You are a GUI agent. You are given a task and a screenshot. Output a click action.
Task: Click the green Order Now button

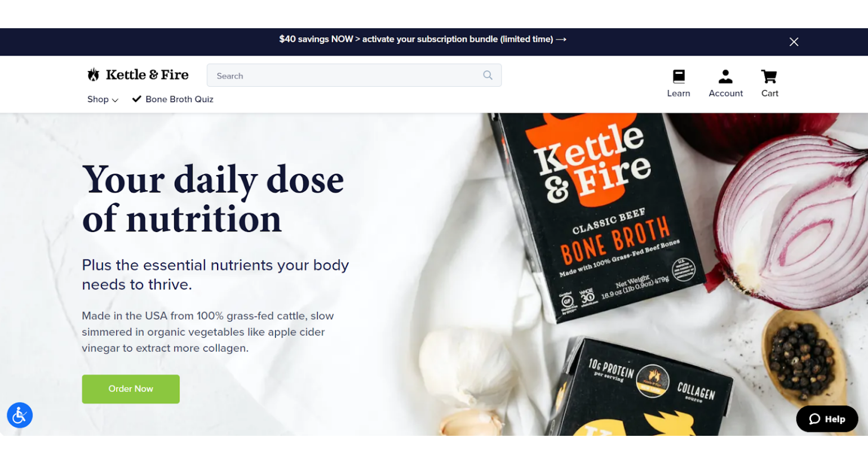[x=131, y=389]
